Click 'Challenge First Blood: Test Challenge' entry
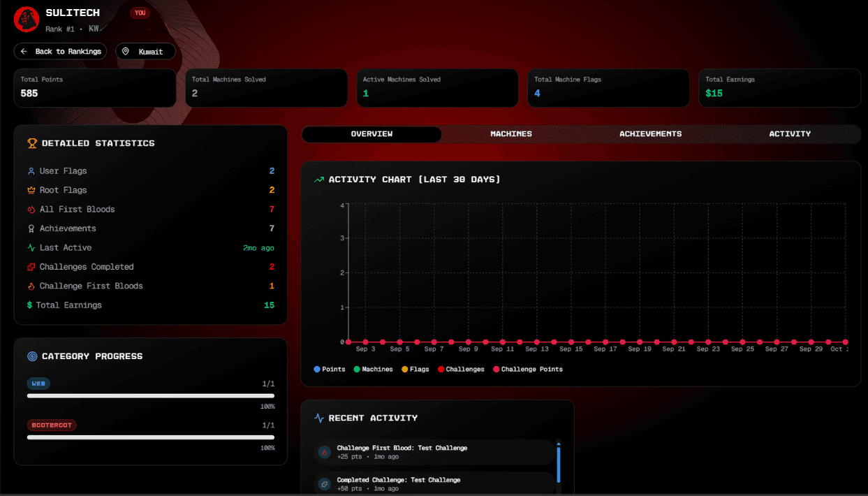 coord(435,453)
